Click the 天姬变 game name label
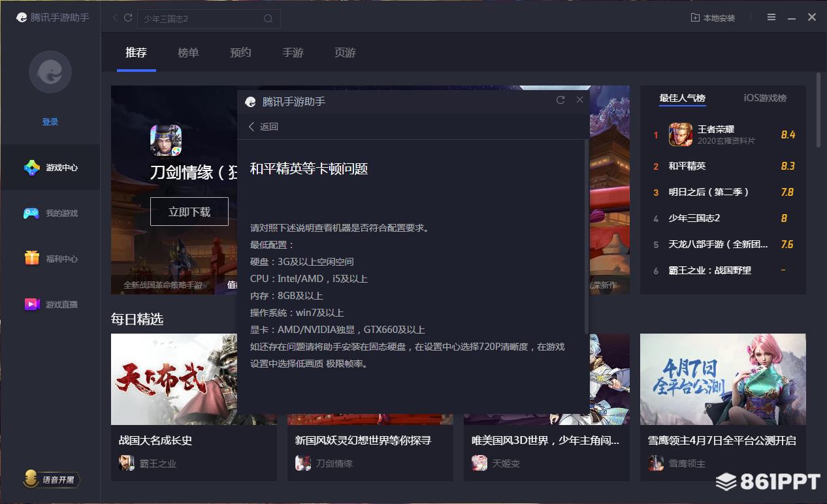 [x=506, y=464]
